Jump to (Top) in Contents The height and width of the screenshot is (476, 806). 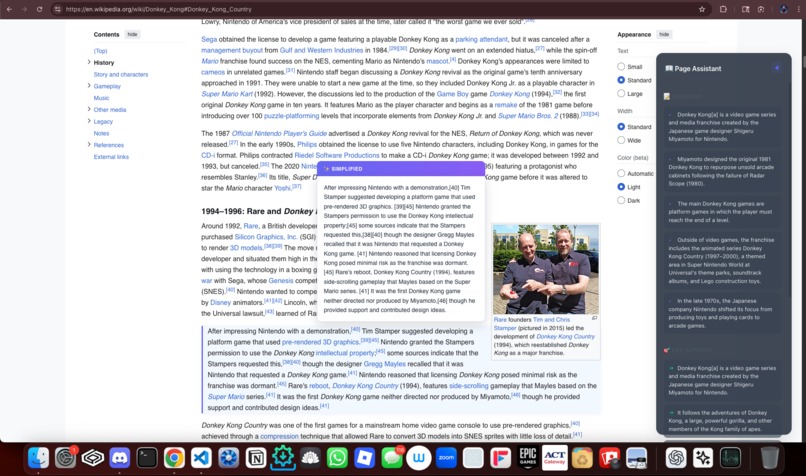click(x=100, y=51)
